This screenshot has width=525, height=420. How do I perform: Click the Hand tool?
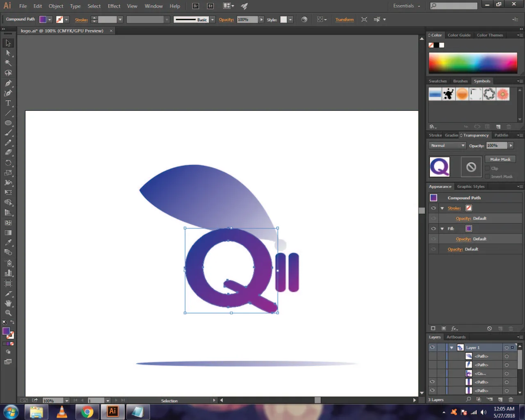pyautogui.click(x=8, y=303)
